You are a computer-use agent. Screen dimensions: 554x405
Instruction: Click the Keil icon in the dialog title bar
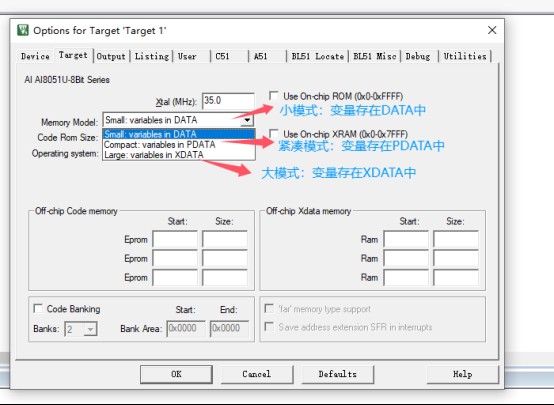click(23, 30)
